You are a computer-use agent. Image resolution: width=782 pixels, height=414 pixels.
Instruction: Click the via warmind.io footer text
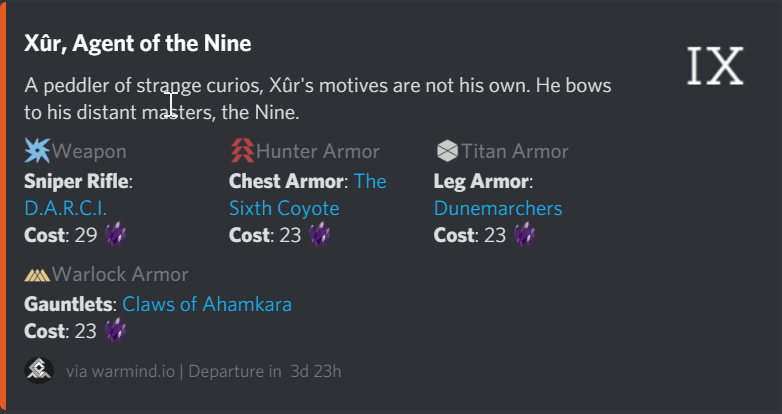(120, 371)
